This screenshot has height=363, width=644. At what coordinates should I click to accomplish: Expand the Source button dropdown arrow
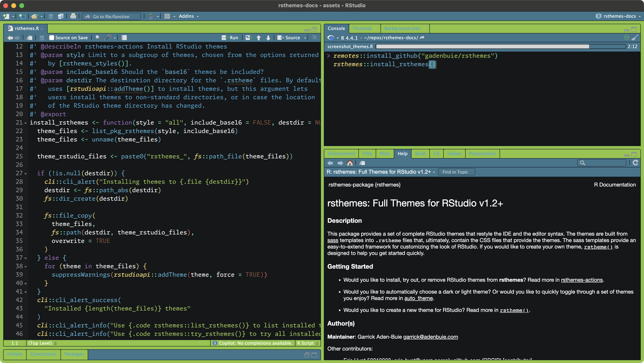click(x=305, y=38)
